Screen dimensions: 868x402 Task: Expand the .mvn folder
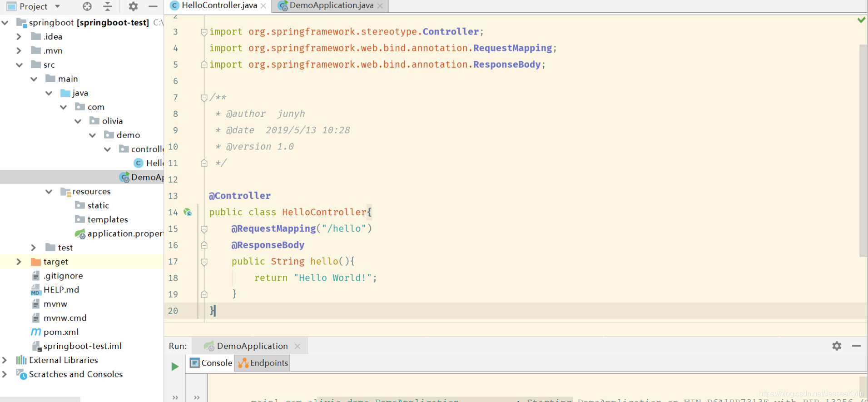point(19,50)
